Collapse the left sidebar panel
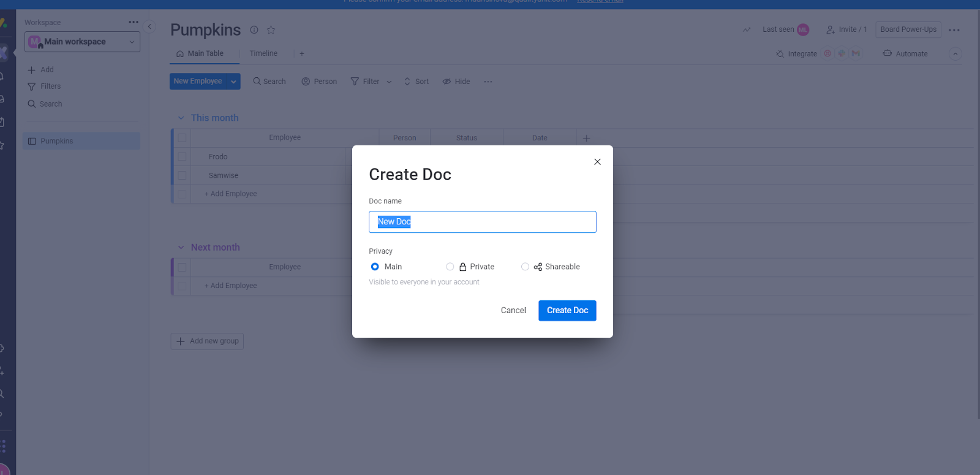 pyautogui.click(x=149, y=27)
